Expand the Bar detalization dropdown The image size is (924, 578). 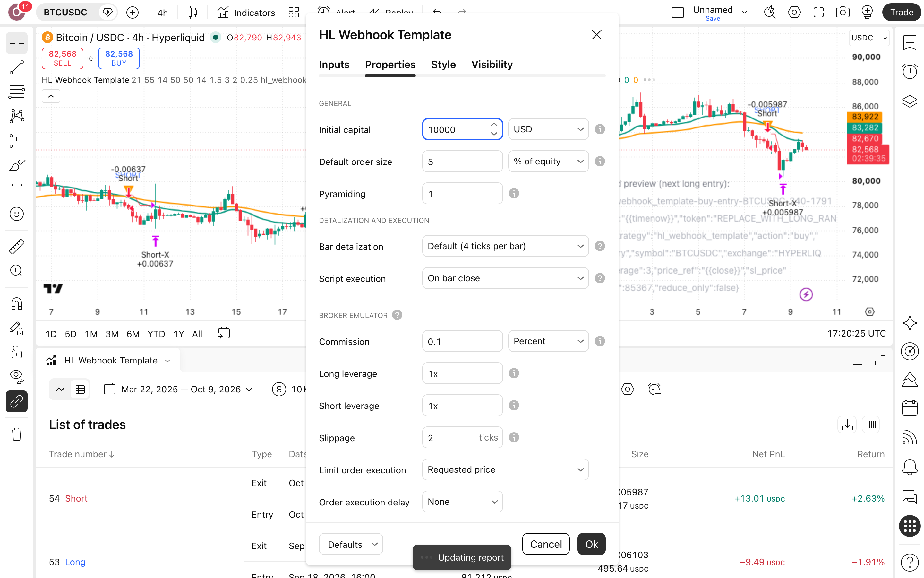click(505, 246)
